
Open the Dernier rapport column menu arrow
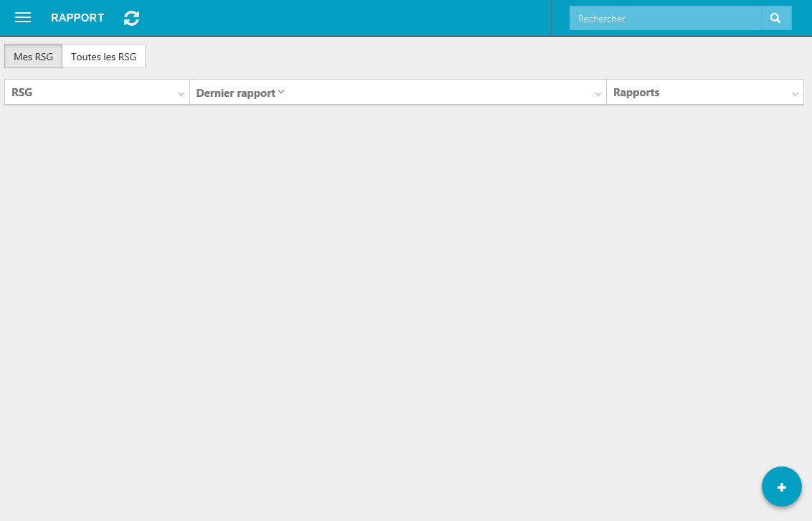598,94
